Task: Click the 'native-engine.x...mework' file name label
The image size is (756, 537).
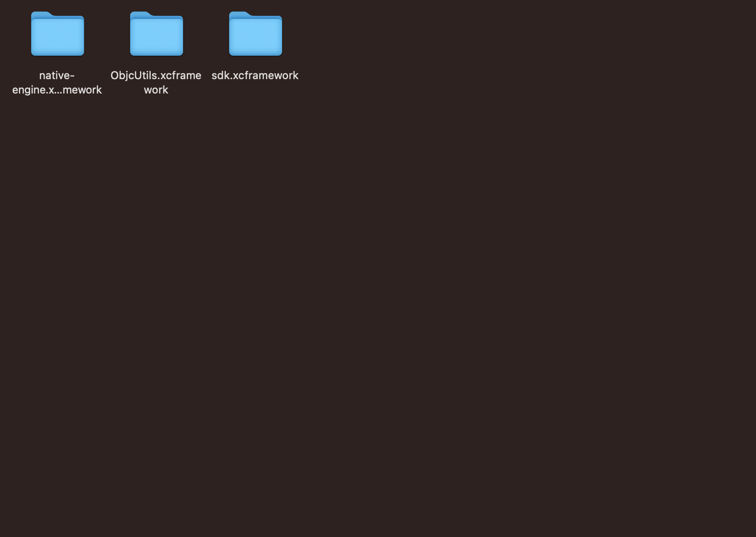Action: pyautogui.click(x=57, y=82)
